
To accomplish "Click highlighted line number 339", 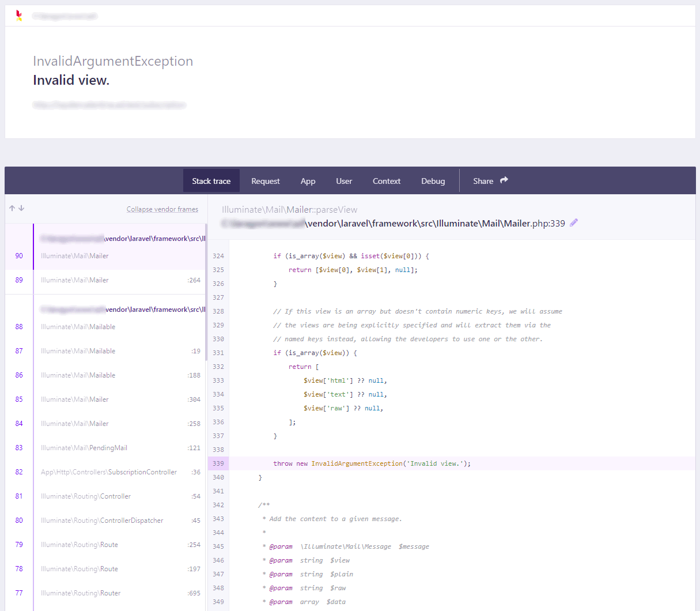I will pyautogui.click(x=218, y=463).
